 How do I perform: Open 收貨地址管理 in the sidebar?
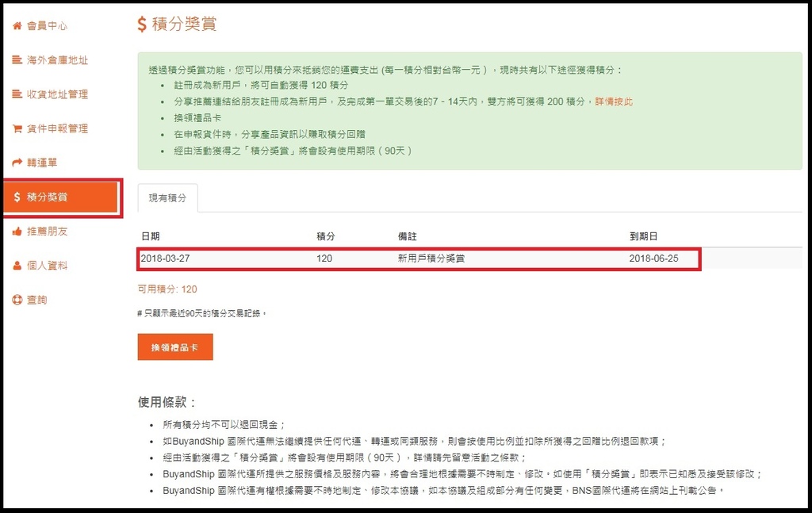(57, 94)
